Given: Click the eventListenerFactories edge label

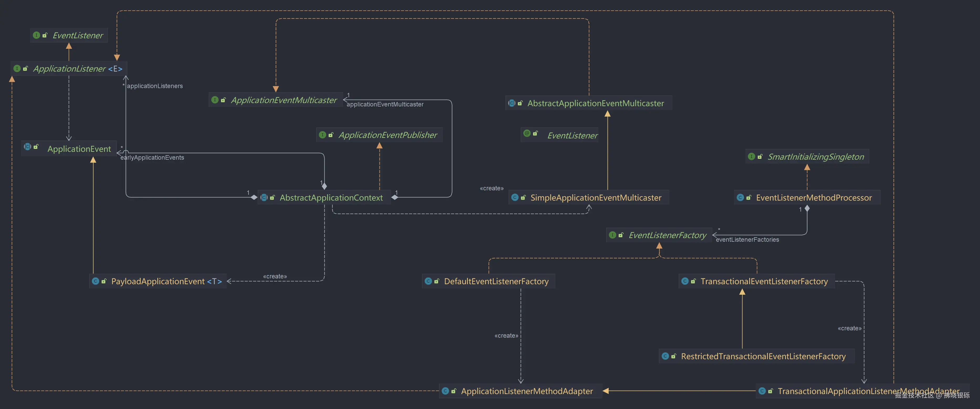Looking at the screenshot, I should pos(747,240).
